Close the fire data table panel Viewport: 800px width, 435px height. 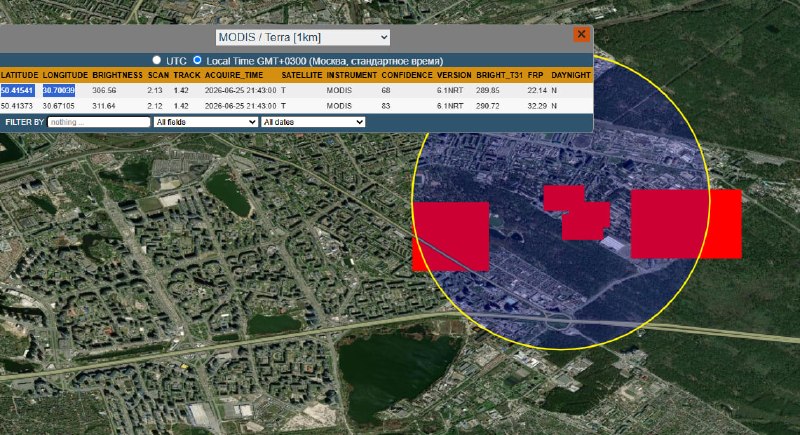(581, 34)
